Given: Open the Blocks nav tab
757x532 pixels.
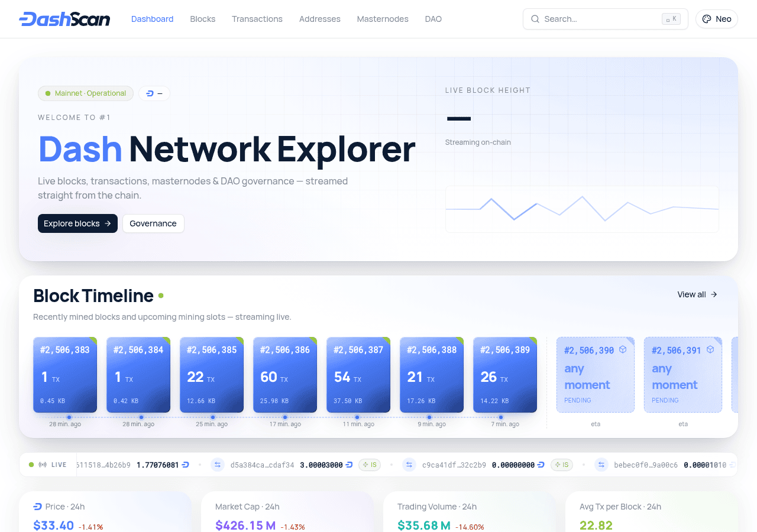Looking at the screenshot, I should pyautogui.click(x=203, y=19).
